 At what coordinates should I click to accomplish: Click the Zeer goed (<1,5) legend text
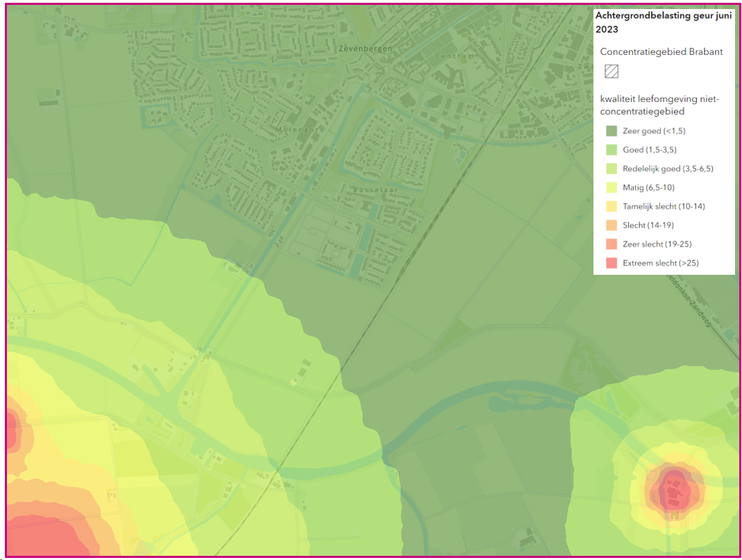click(x=654, y=131)
